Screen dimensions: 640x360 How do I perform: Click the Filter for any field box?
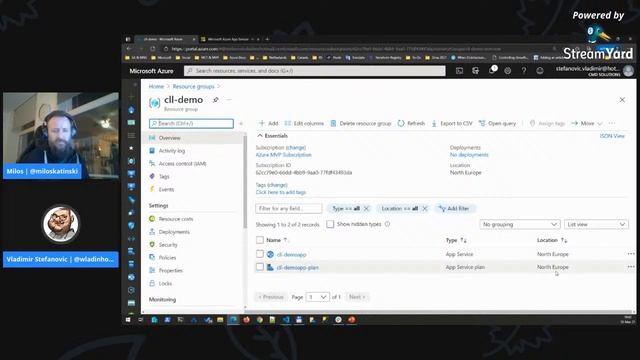pyautogui.click(x=289, y=209)
